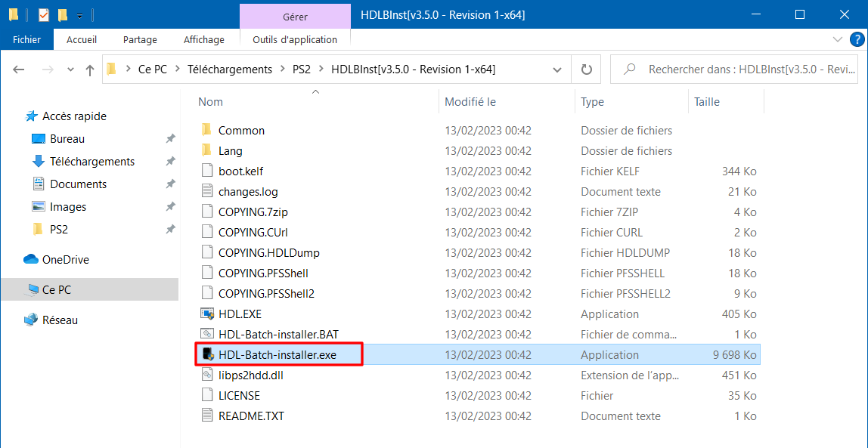Go up one folder level
Screen dimensions: 868x448
[90, 70]
